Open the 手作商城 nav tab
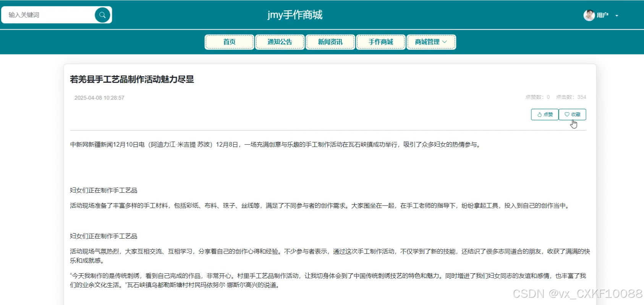 380,42
